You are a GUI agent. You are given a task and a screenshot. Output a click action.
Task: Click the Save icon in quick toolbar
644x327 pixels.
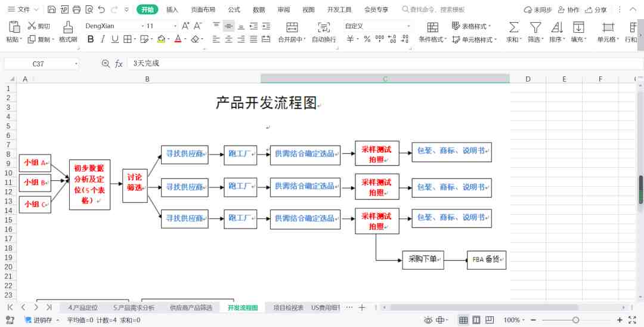(52, 10)
